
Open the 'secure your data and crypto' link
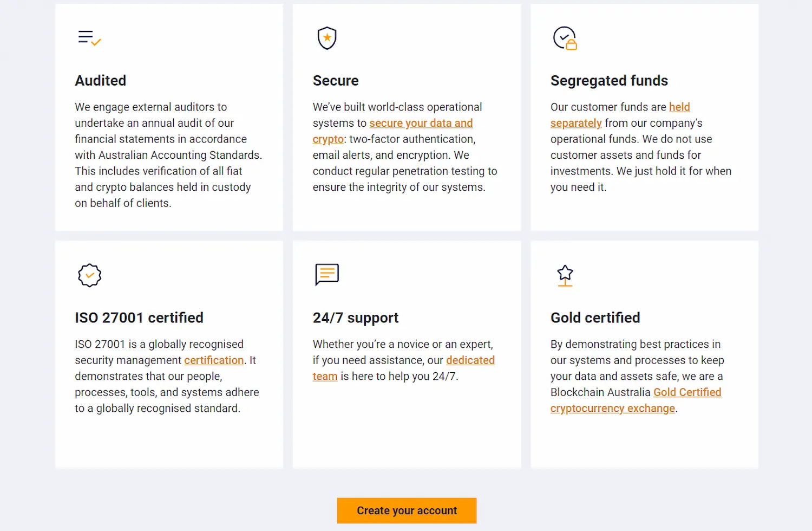click(421, 124)
